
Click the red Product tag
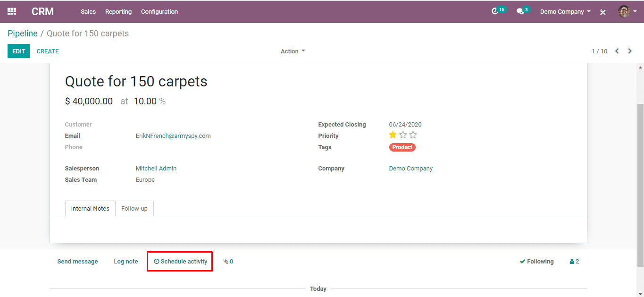pos(402,147)
